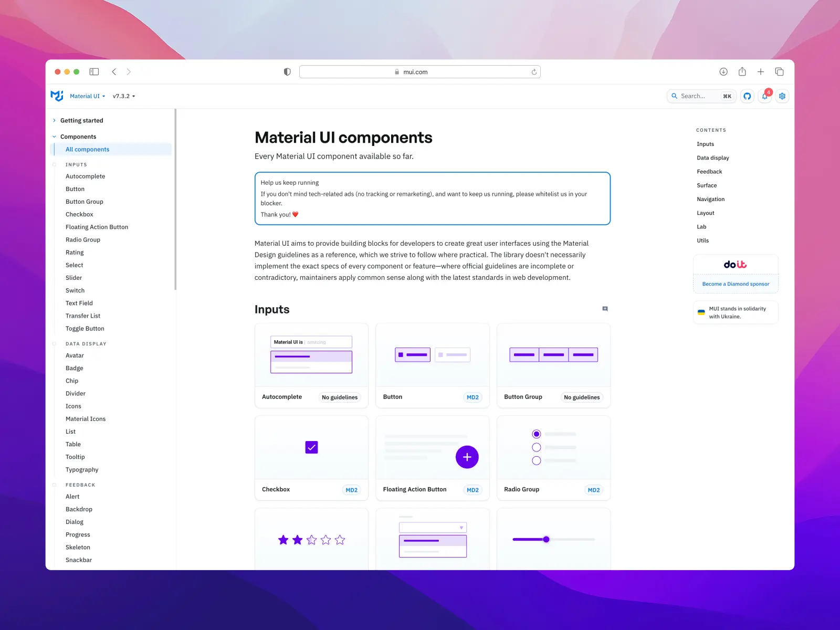Click the purple checkbox in Checkbox card
840x630 pixels.
pyautogui.click(x=311, y=447)
